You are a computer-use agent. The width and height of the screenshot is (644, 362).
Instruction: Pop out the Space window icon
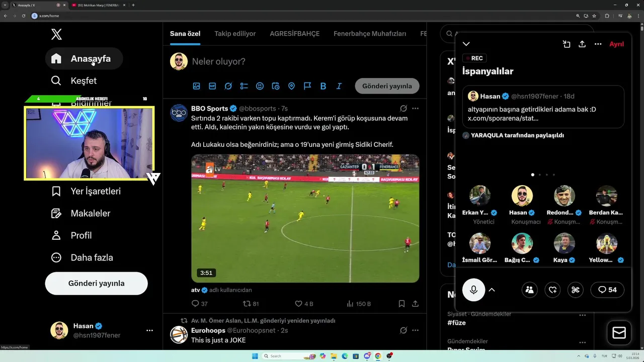pyautogui.click(x=567, y=44)
